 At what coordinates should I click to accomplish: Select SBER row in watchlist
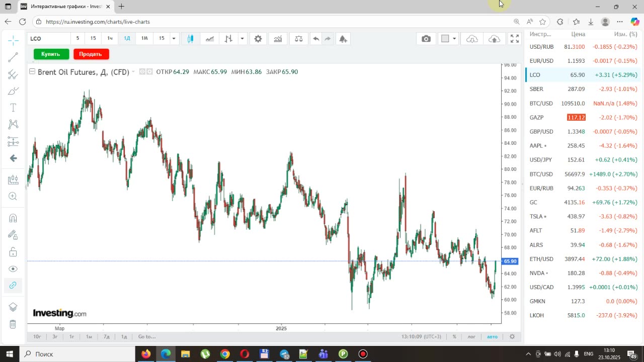click(x=583, y=89)
